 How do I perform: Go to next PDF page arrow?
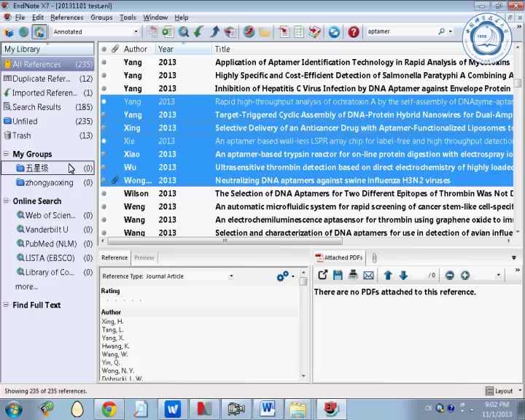tap(403, 275)
